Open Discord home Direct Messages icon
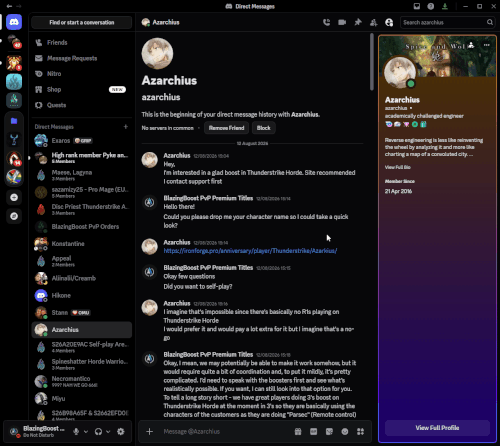 pos(14,22)
